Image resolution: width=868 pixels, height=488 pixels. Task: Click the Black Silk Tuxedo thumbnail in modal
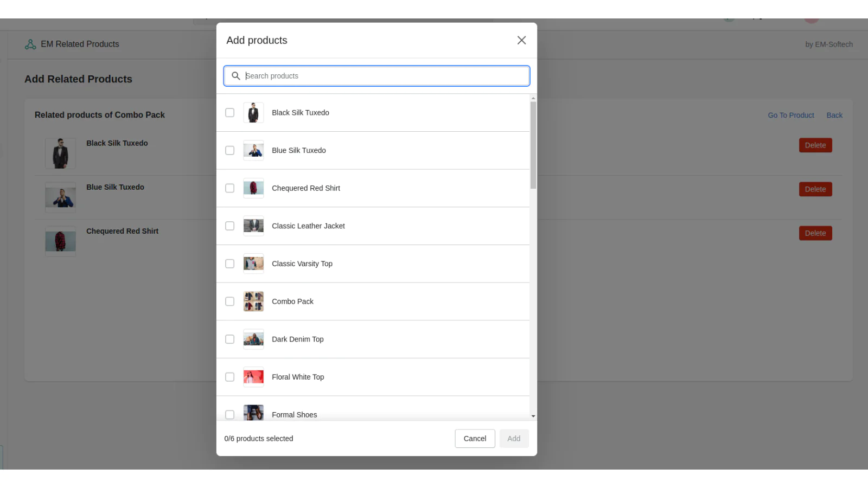coord(253,113)
